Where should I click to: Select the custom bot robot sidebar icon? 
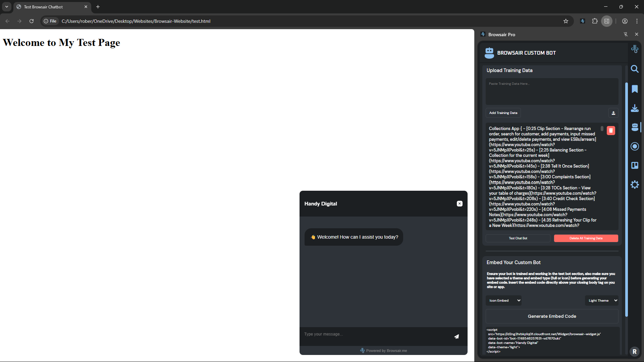click(x=634, y=127)
